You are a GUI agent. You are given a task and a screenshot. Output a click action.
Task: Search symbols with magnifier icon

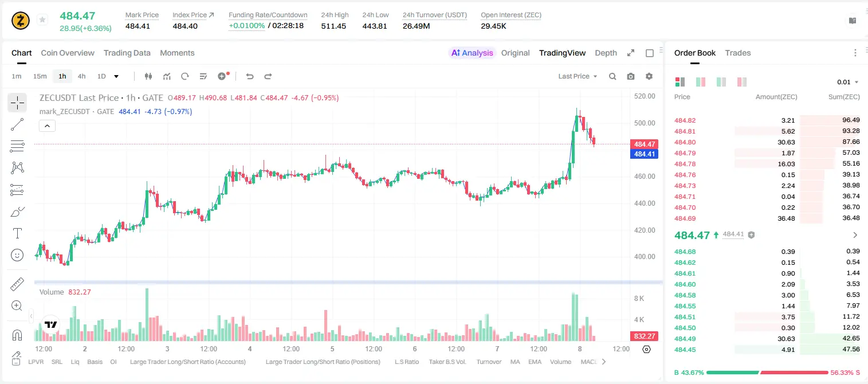pyautogui.click(x=612, y=76)
